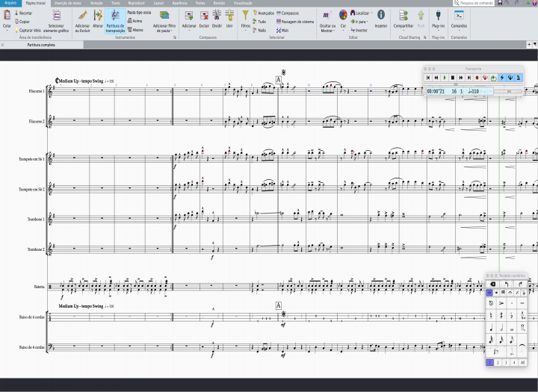The image size is (538, 392).
Task: Switch to the Notação ribbon tab
Action: point(96,3)
